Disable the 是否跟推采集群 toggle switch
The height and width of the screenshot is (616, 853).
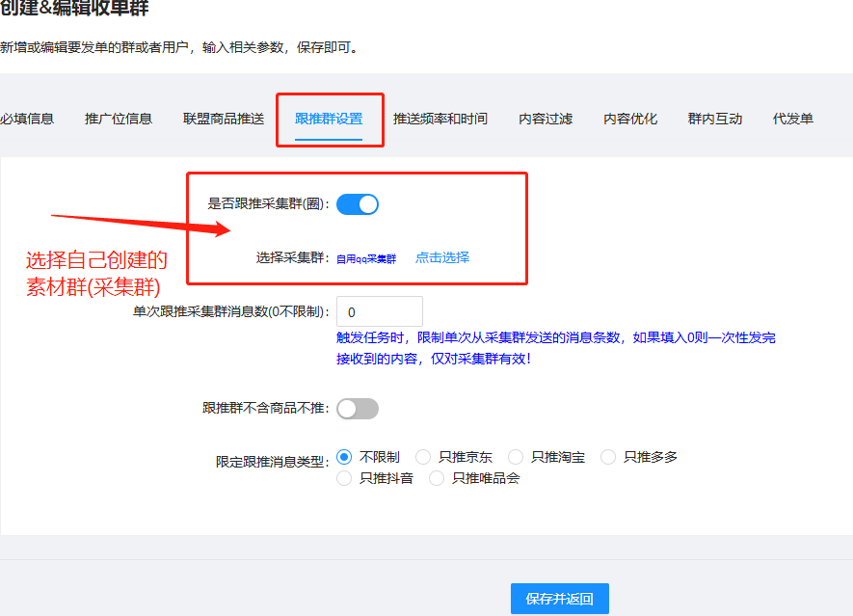pyautogui.click(x=358, y=203)
